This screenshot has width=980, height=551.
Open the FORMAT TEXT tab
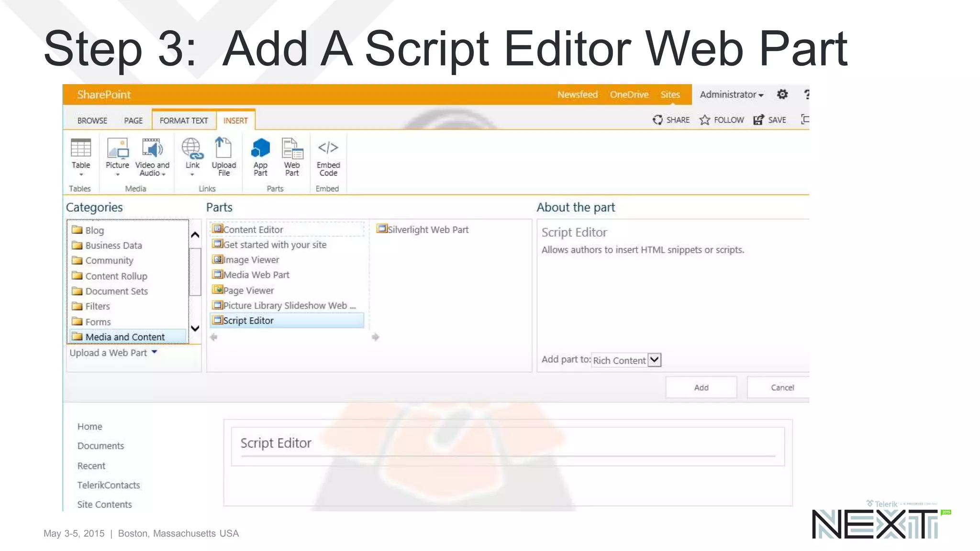[184, 121]
